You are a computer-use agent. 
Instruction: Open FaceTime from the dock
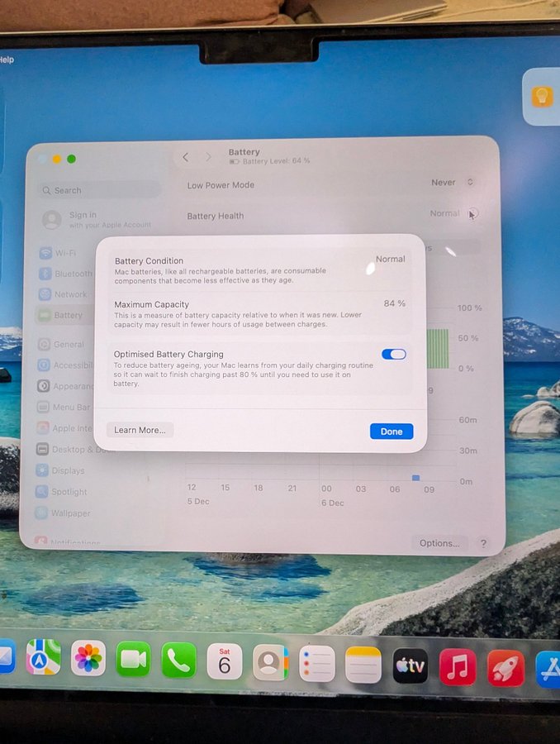[134, 659]
